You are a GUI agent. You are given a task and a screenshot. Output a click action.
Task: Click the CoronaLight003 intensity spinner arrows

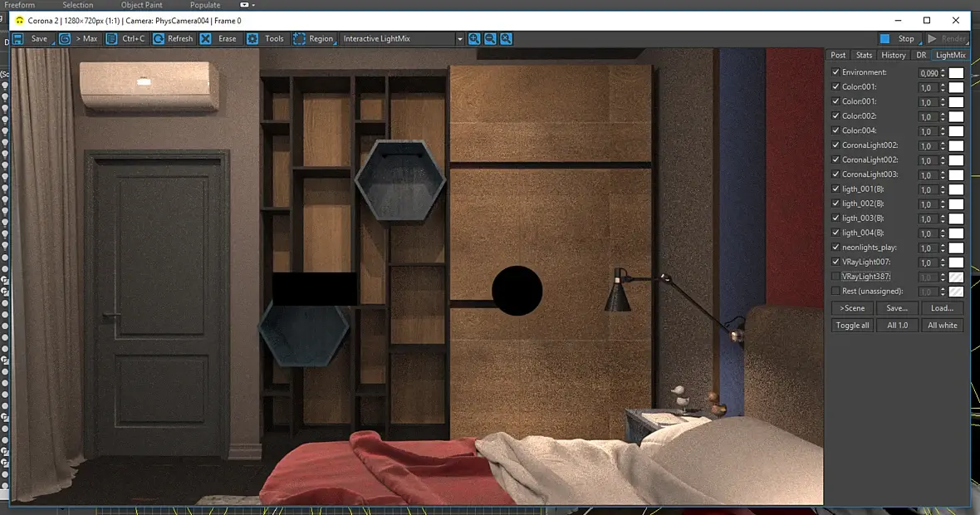click(943, 175)
